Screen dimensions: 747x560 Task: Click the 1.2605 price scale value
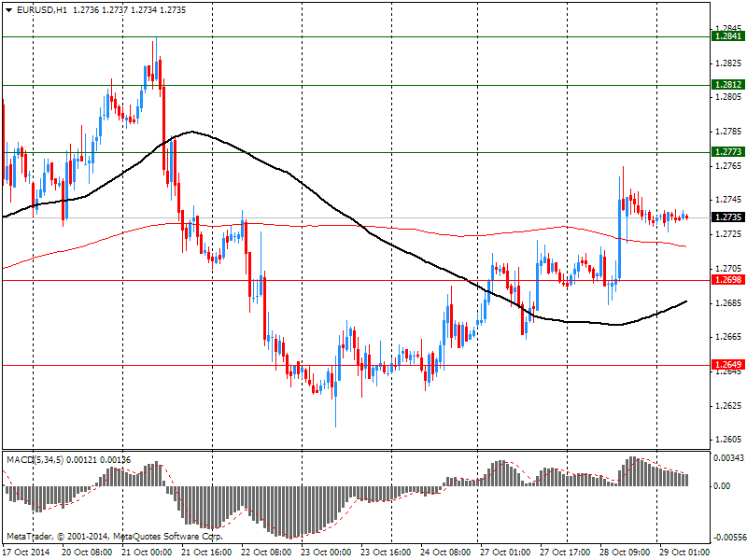pos(728,440)
